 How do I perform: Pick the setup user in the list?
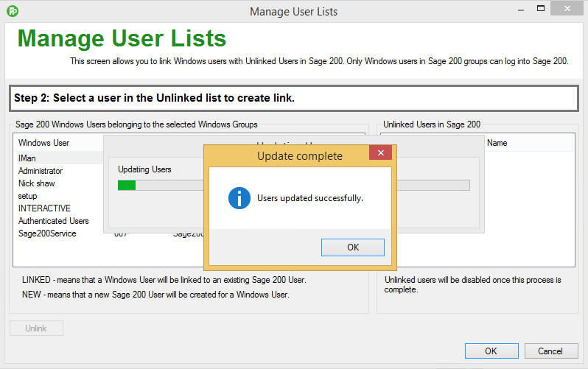click(28, 196)
